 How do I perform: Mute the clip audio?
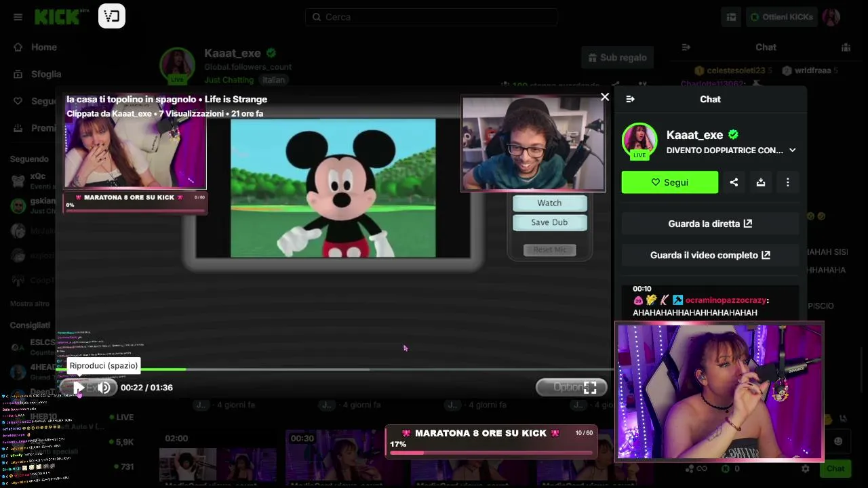point(104,388)
